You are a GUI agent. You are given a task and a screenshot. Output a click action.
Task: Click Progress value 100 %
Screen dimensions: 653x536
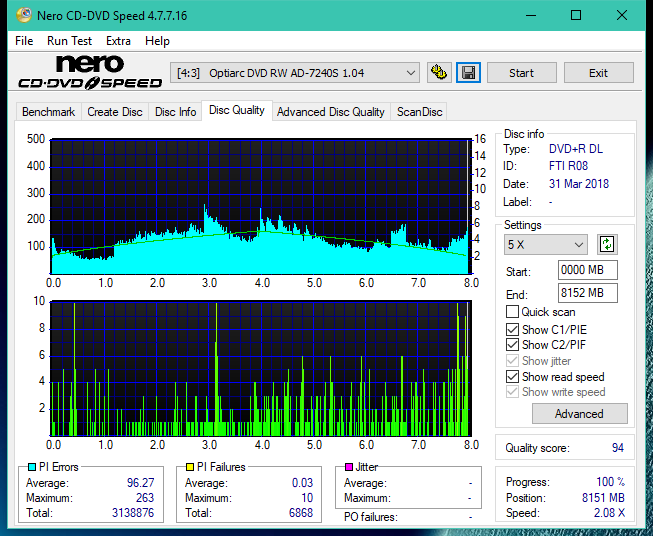click(611, 482)
